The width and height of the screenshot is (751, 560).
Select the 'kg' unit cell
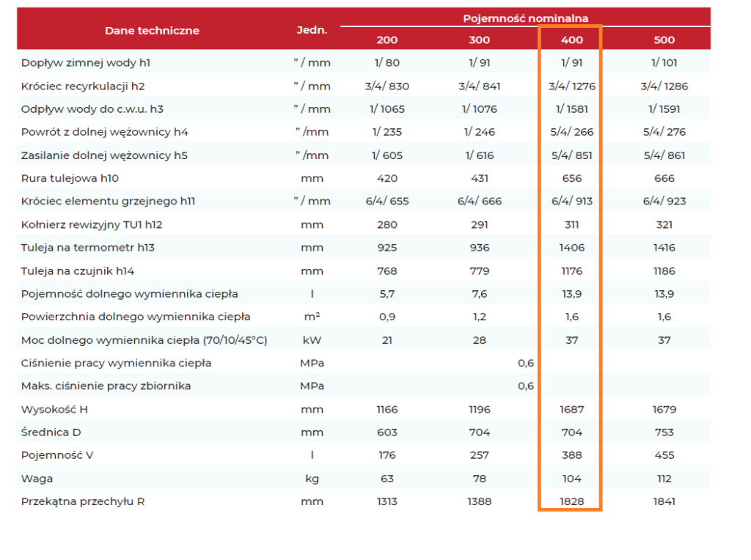(312, 479)
